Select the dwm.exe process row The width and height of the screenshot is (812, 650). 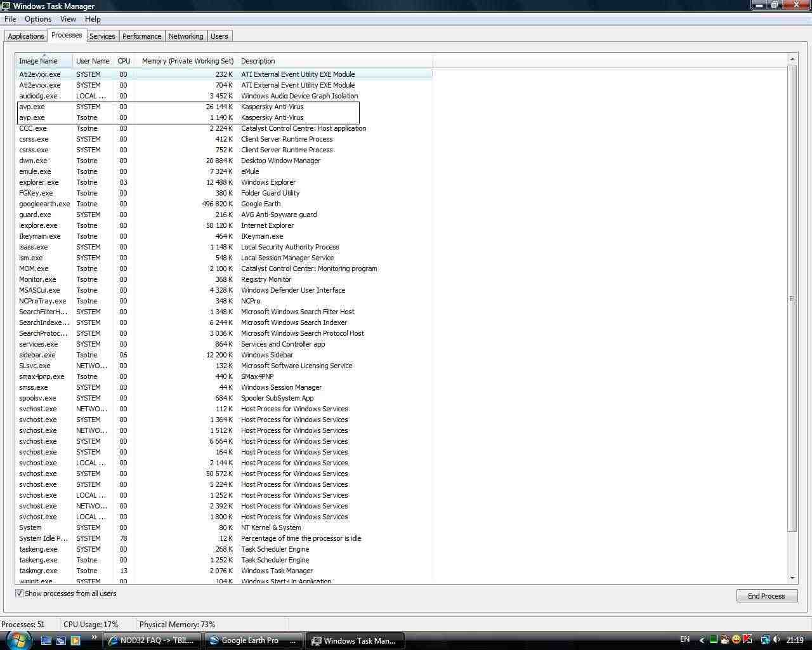(x=224, y=161)
